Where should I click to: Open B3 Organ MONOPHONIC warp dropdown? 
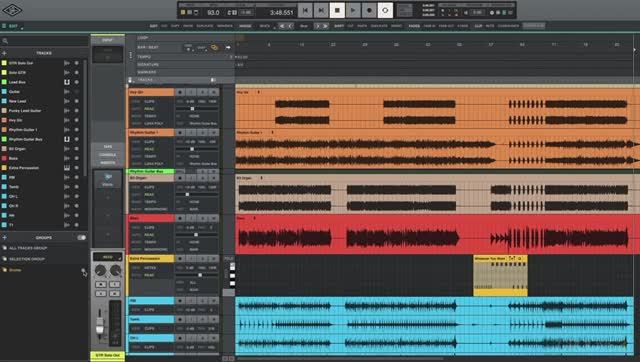point(157,209)
